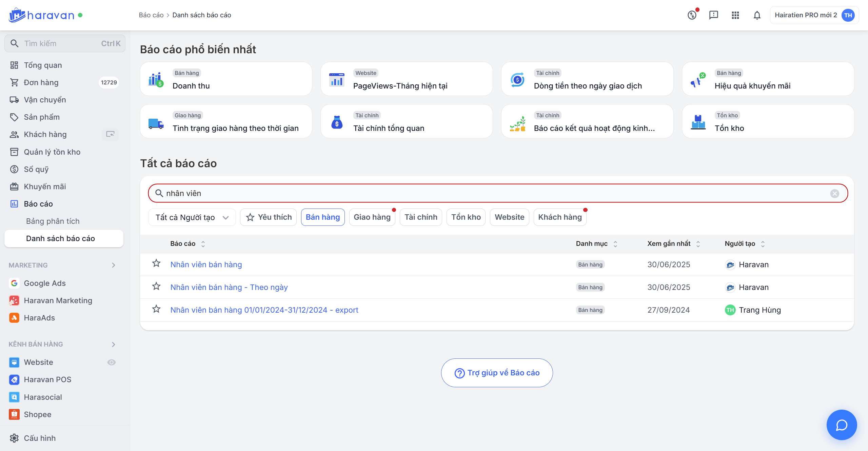The width and height of the screenshot is (868, 451).
Task: Click the Shopee channel icon
Action: point(14,414)
